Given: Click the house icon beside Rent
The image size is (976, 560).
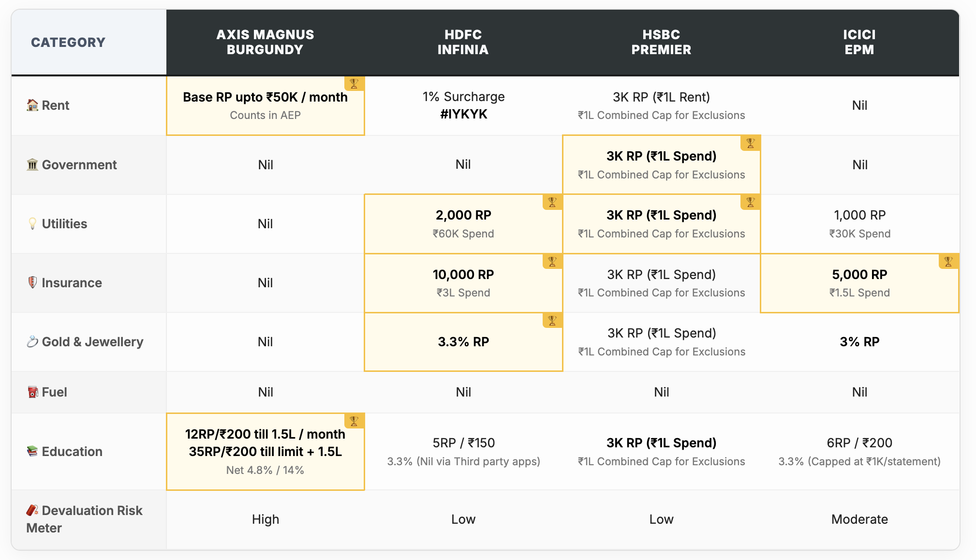Looking at the screenshot, I should [32, 105].
